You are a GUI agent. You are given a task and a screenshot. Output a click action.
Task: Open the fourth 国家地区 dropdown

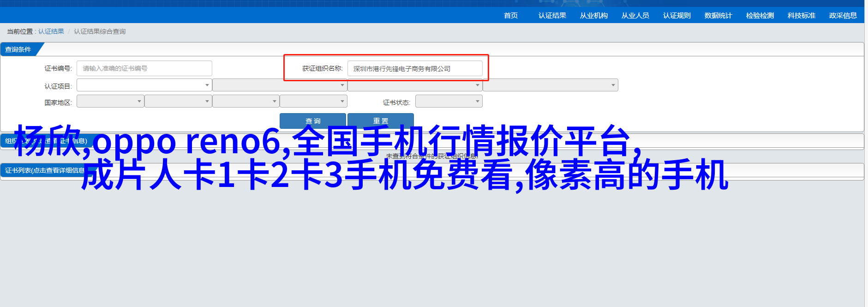(313, 101)
